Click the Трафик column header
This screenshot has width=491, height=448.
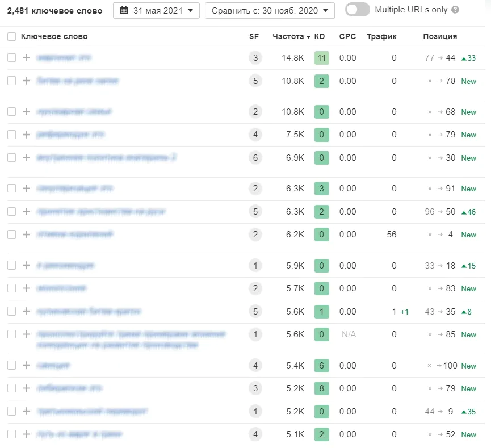tap(381, 37)
